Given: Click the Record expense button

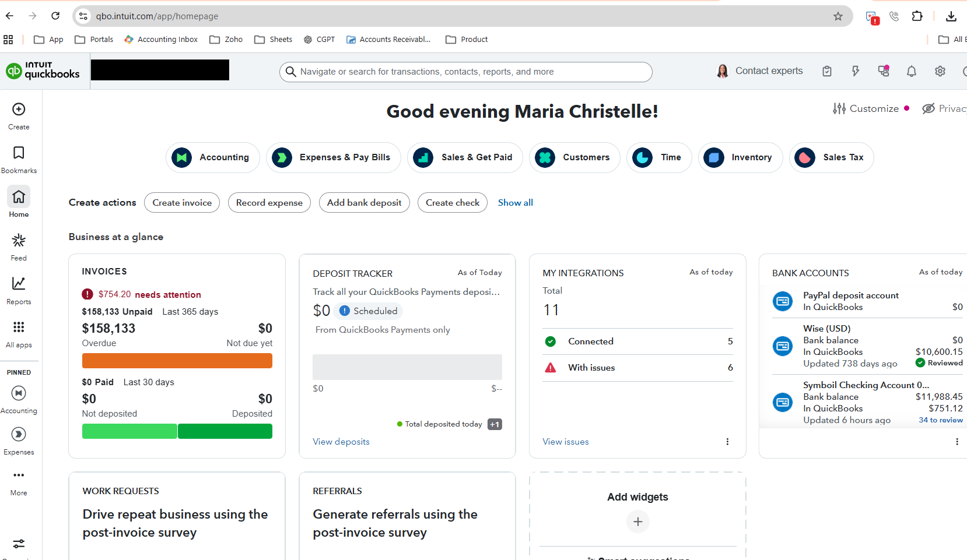Looking at the screenshot, I should (269, 203).
